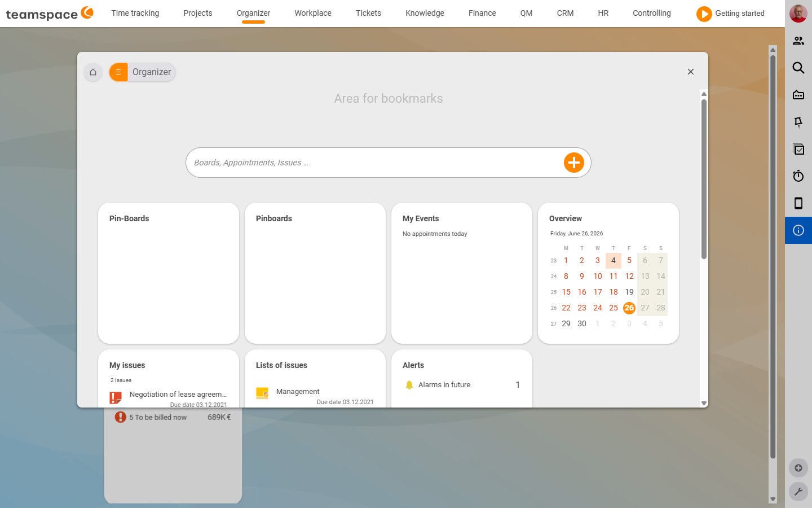Open the Projects menu

pos(198,13)
